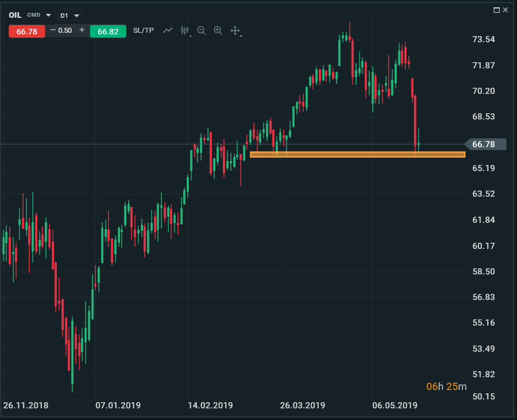
Task: Expand the OIL symbol dropdown arrow
Action: click(48, 15)
